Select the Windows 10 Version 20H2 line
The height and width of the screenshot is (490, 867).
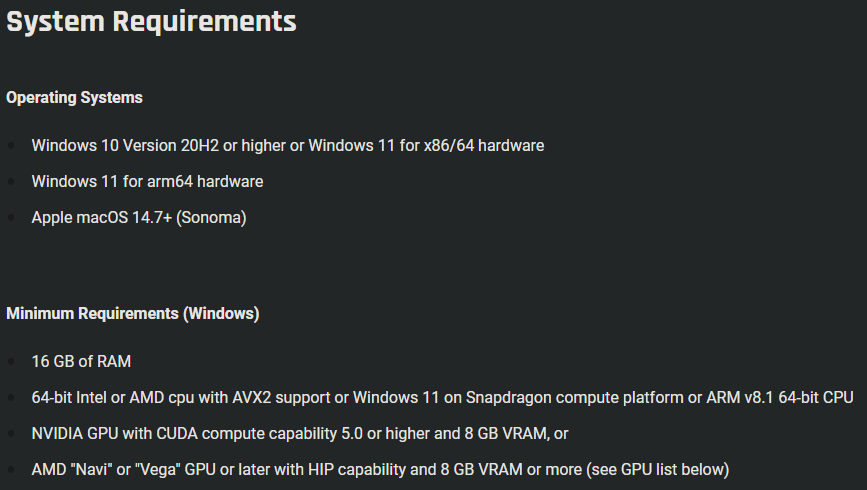tap(287, 146)
